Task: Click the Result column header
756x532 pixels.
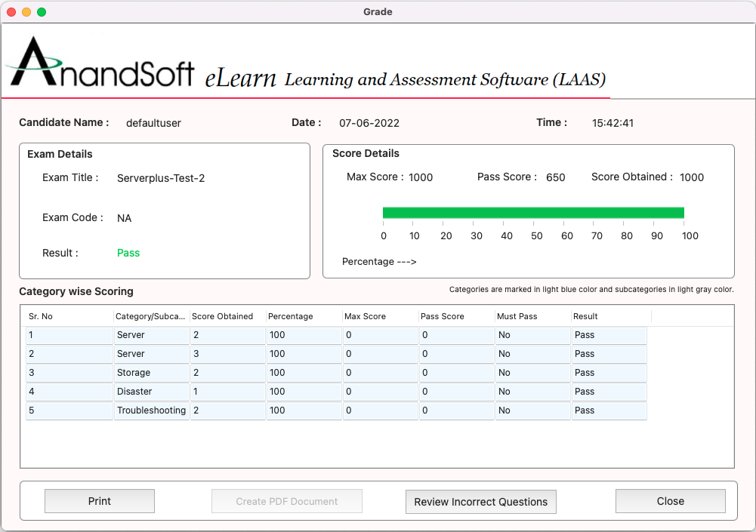Action: [x=593, y=316]
